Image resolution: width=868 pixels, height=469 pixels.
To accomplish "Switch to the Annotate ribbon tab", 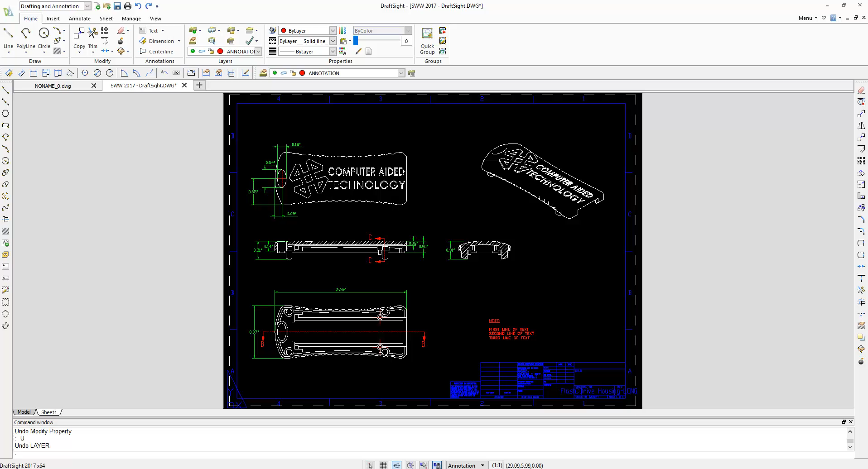I will pyautogui.click(x=80, y=19).
